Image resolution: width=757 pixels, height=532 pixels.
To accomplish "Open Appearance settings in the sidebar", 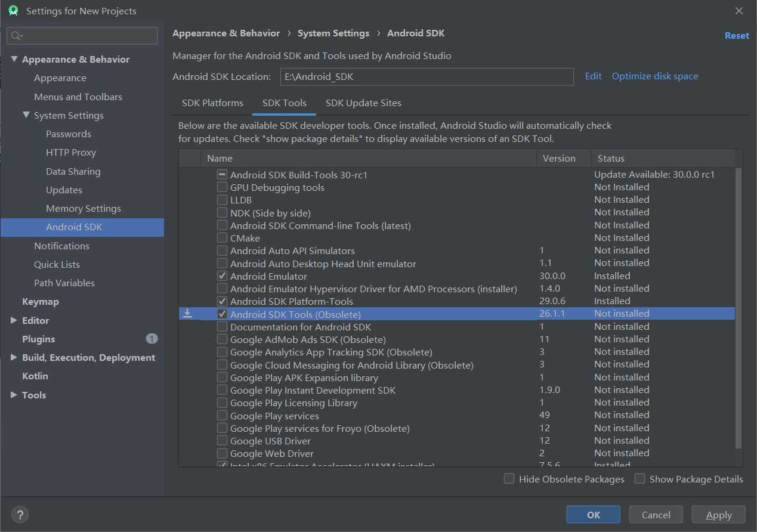I will coord(60,78).
